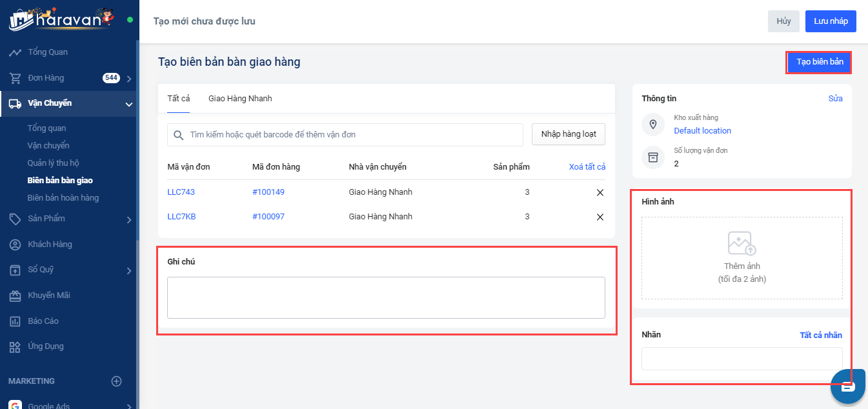Open Biên bản hoàn hàng submenu item
868x409 pixels.
click(63, 198)
